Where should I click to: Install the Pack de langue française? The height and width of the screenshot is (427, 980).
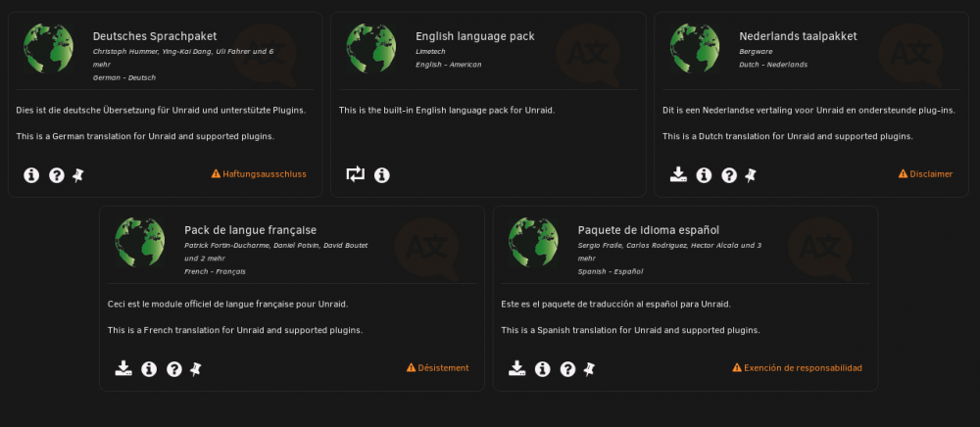(123, 368)
